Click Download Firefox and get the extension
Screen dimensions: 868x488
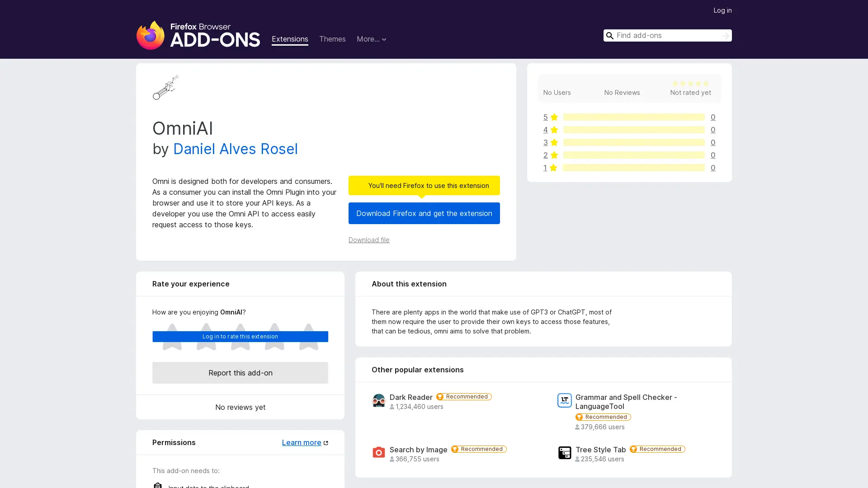coord(424,213)
